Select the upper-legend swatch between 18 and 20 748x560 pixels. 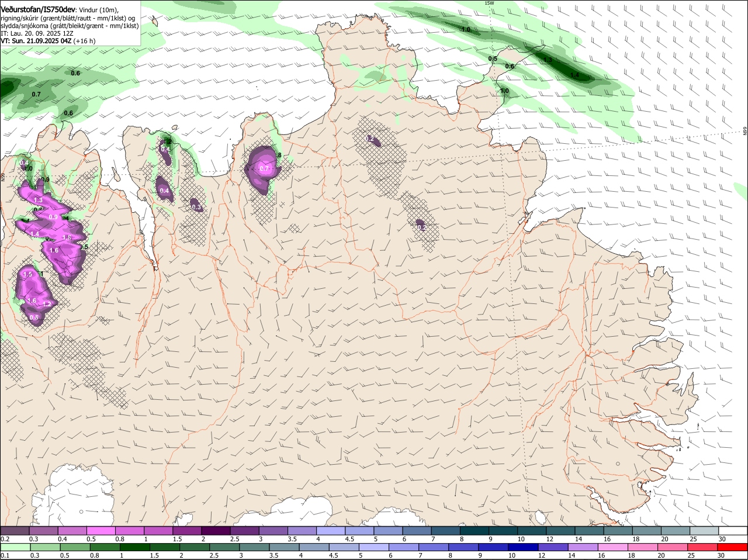(x=647, y=530)
